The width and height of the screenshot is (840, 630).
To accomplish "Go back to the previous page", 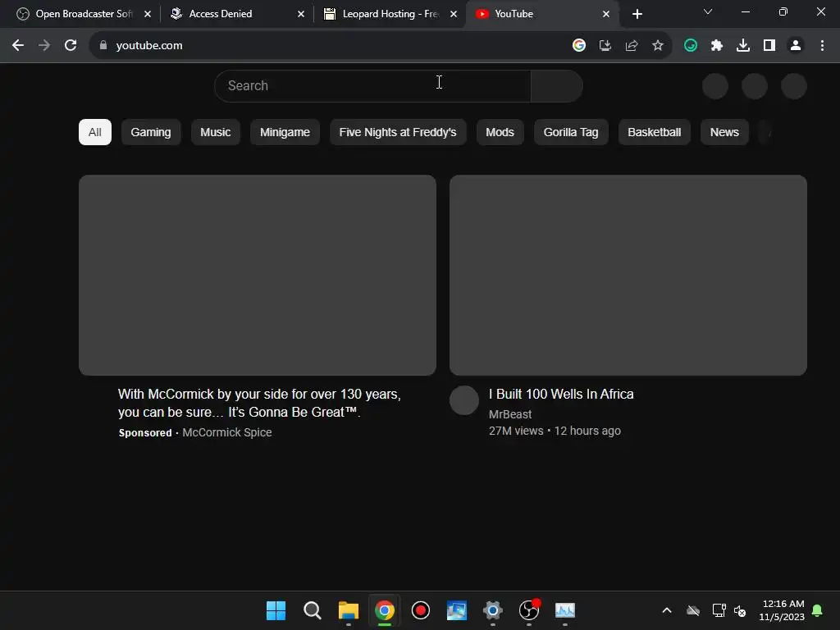I will 18,46.
